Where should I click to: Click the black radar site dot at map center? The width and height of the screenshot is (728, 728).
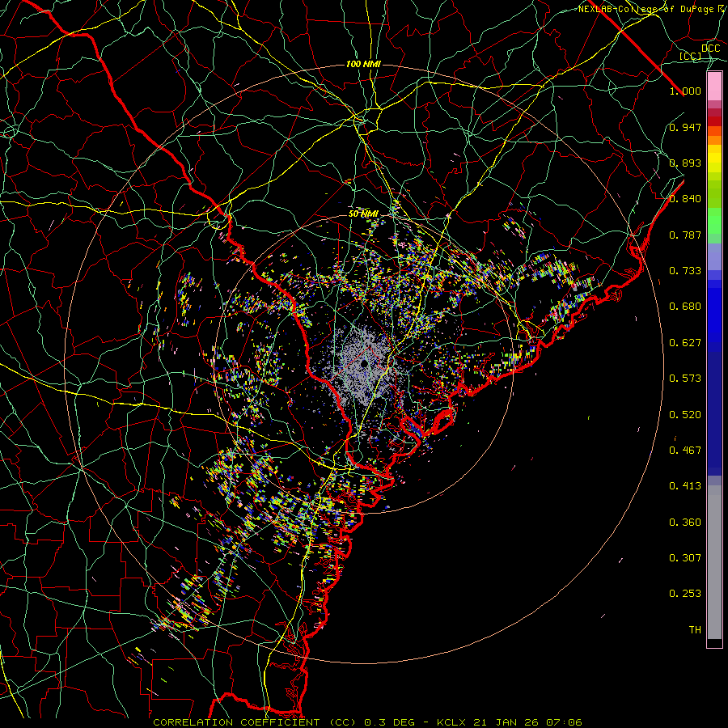tap(365, 363)
